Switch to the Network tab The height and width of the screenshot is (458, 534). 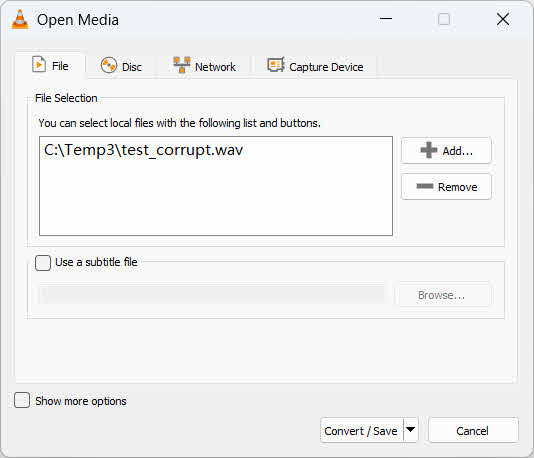pos(204,66)
